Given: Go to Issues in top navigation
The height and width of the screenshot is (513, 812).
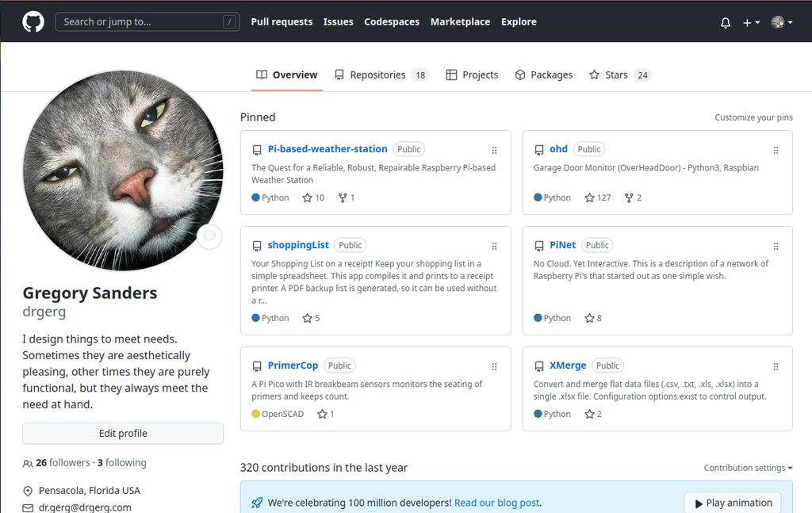Looking at the screenshot, I should pos(338,21).
